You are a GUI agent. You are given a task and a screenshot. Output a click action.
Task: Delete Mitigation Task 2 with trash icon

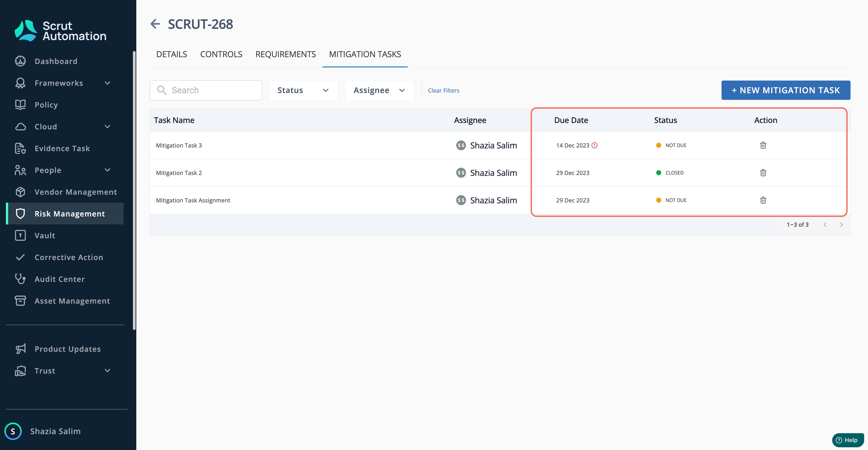763,173
